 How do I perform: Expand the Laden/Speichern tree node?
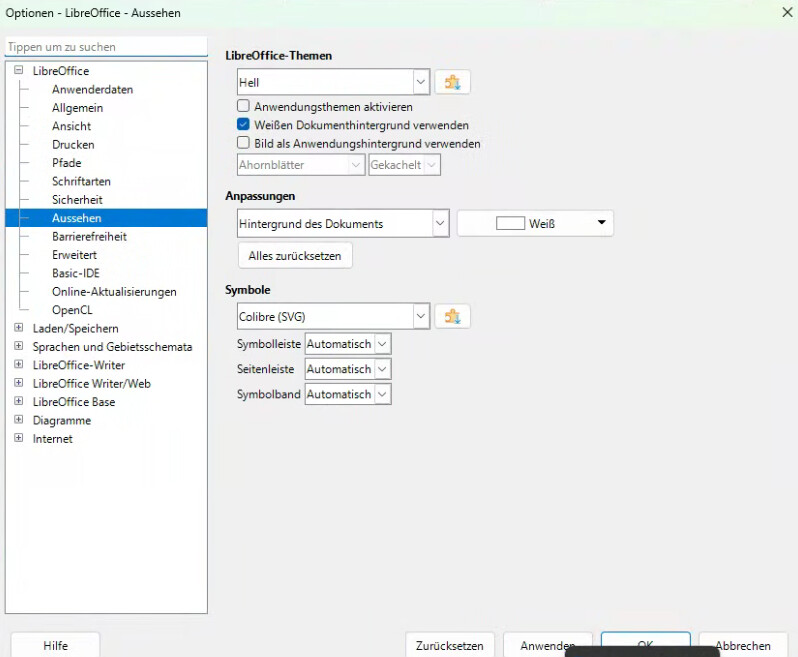click(x=18, y=328)
